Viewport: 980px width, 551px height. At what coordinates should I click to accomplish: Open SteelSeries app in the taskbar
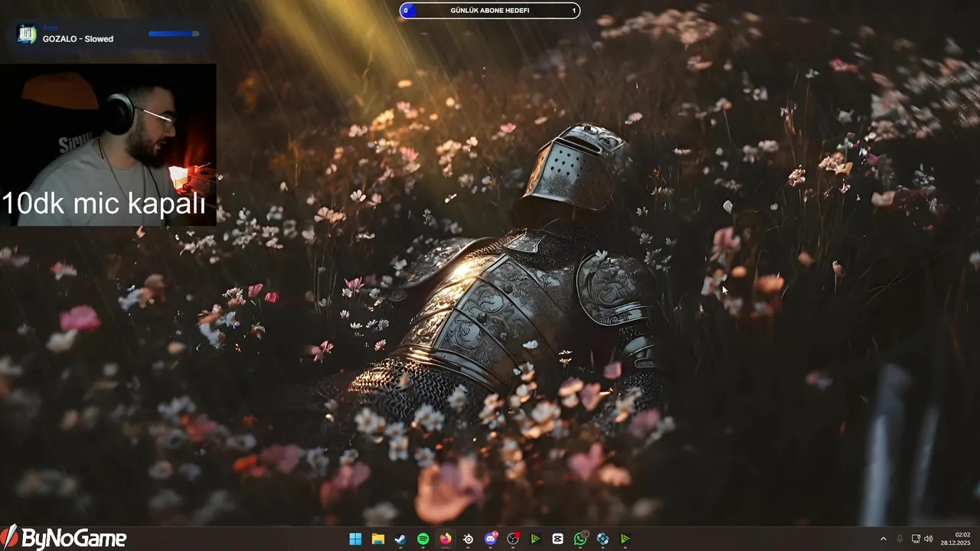468,539
